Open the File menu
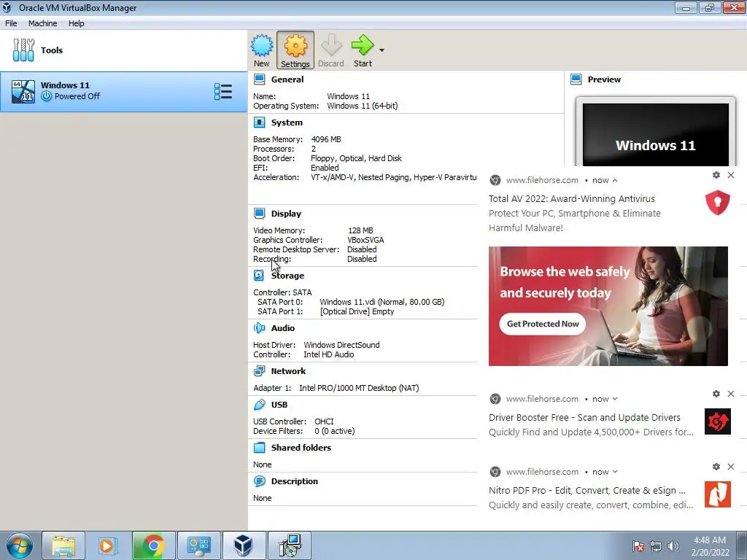This screenshot has height=560, width=747. (11, 23)
